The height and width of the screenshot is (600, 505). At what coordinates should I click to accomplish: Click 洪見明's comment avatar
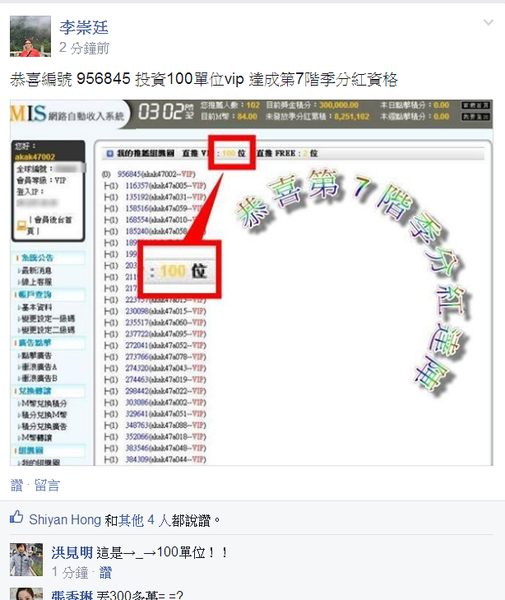click(x=26, y=559)
